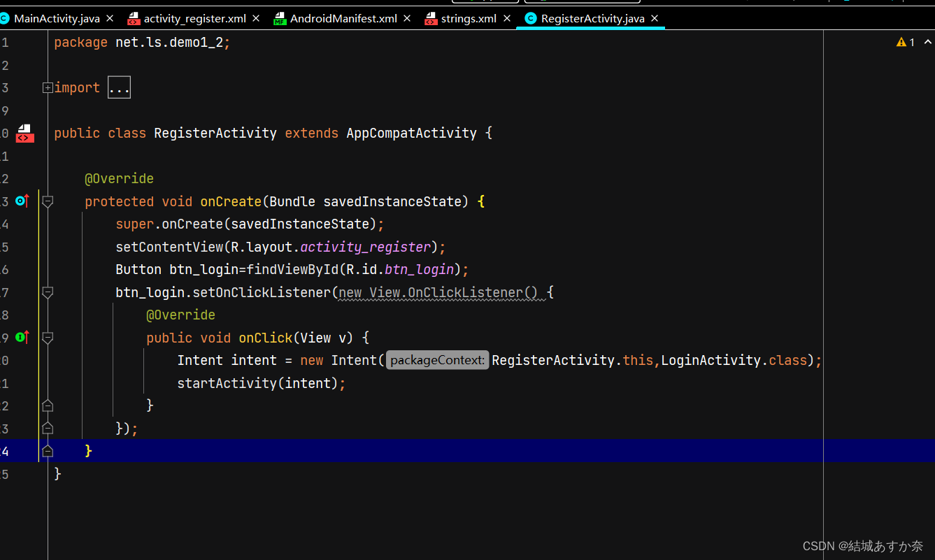Click the manifest file icon on AndroidManifest.xml tab
The width and height of the screenshot is (935, 560).
[x=280, y=18]
